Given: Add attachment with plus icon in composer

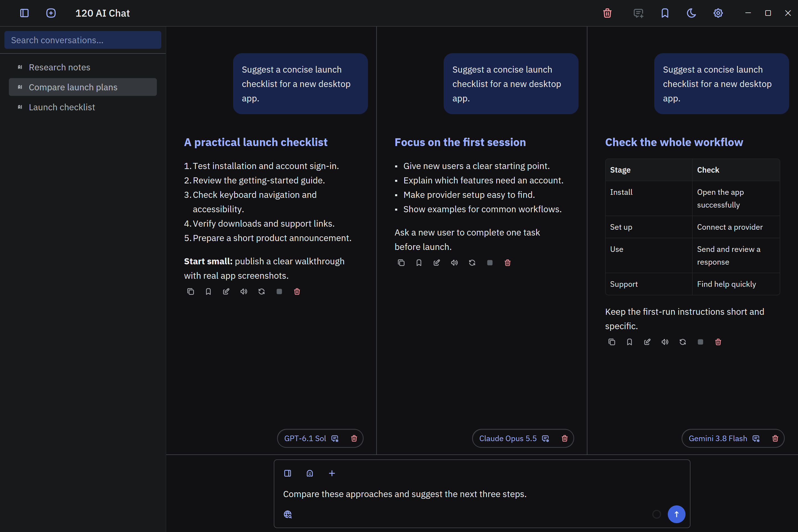Looking at the screenshot, I should pyautogui.click(x=332, y=473).
